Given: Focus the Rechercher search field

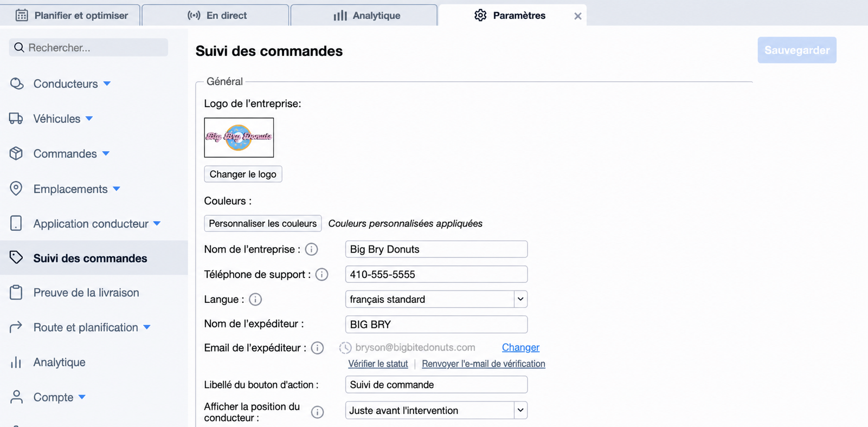Looking at the screenshot, I should (88, 47).
